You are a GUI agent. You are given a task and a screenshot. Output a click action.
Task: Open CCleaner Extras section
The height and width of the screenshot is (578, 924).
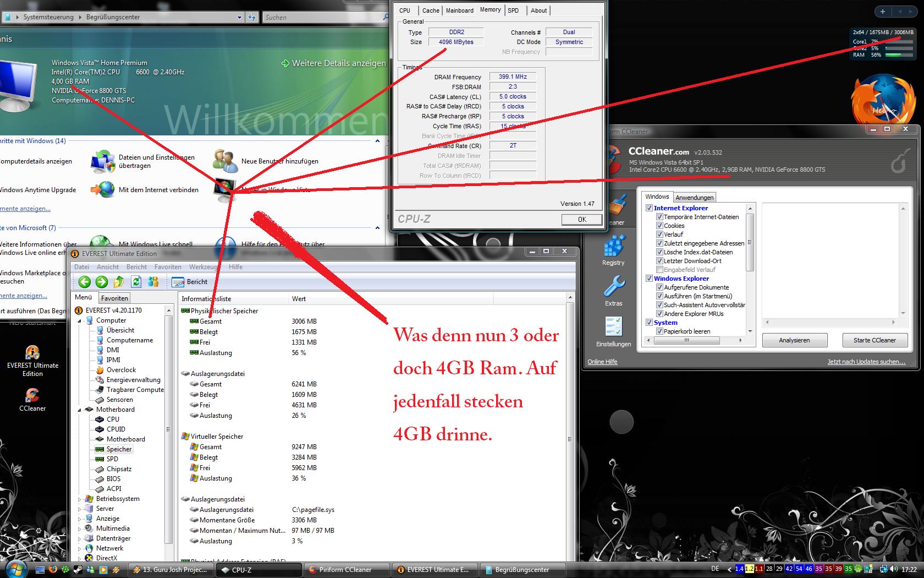[614, 291]
